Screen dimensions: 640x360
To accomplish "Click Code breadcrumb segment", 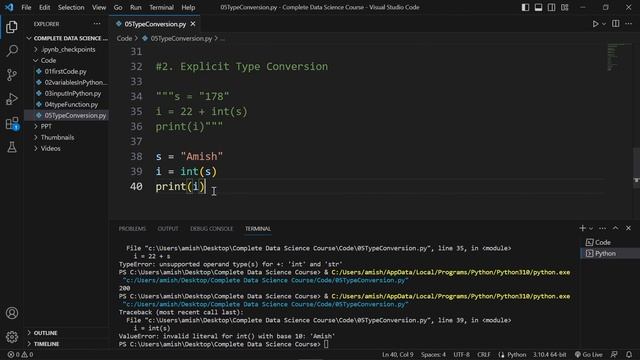I will coord(124,38).
